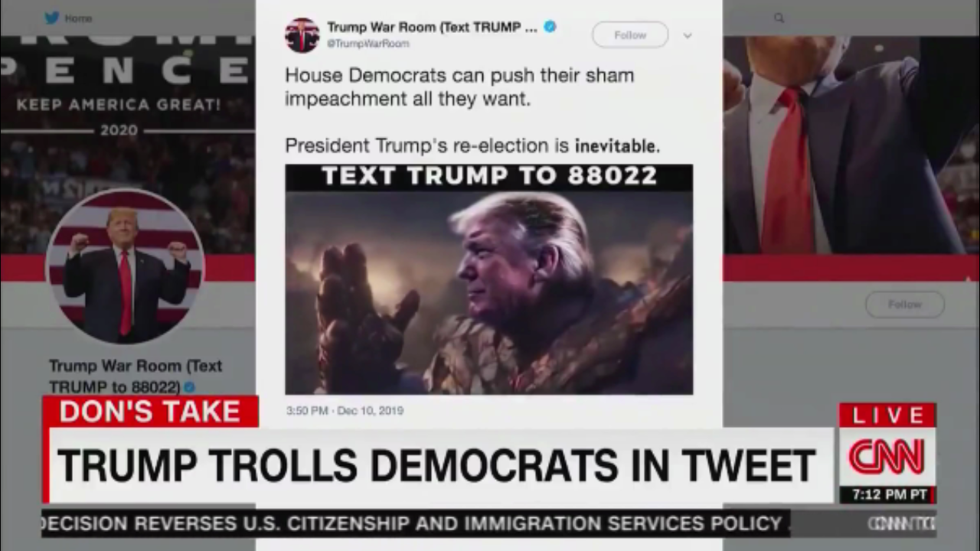Open the @TrumpWarRoom handle link
980x551 pixels.
pos(368,44)
